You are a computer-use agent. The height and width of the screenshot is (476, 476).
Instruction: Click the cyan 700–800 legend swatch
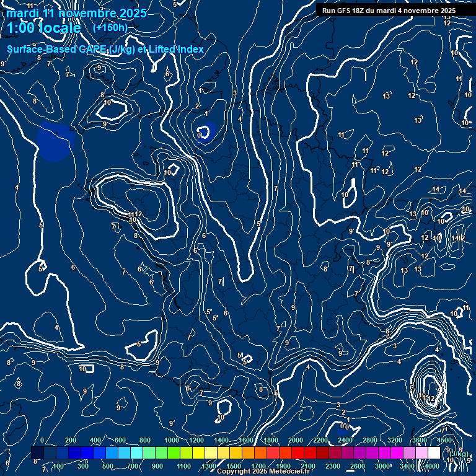(x=136, y=452)
